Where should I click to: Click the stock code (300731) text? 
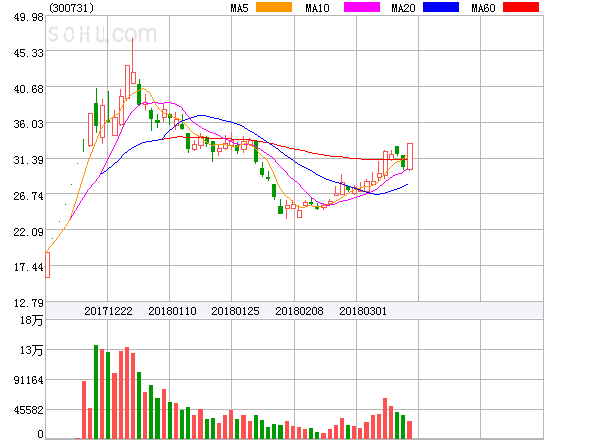(x=72, y=8)
